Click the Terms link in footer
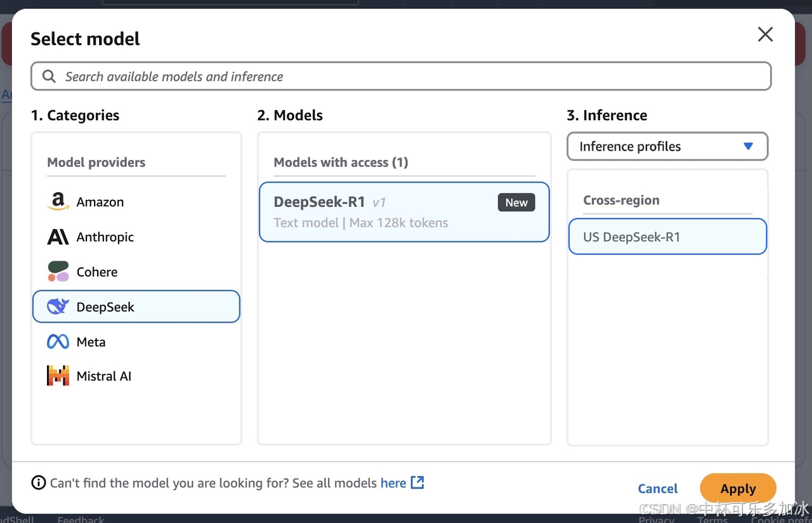This screenshot has width=812, height=523. click(712, 519)
